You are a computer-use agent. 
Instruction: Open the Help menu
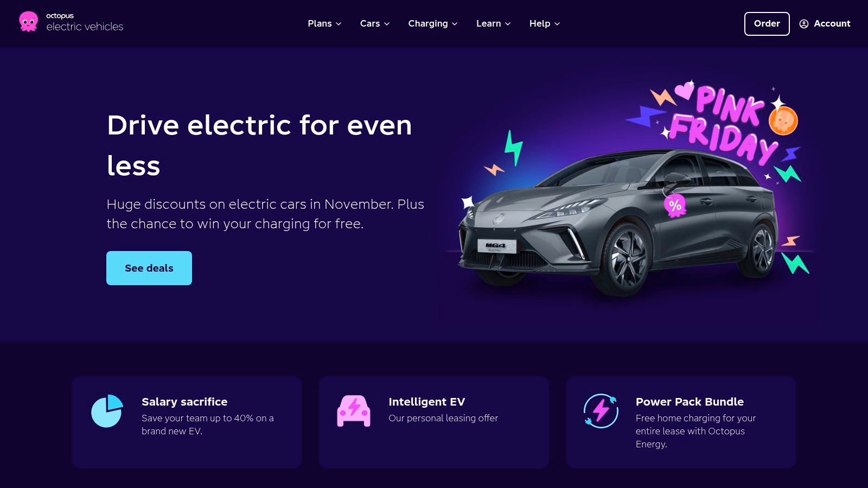544,24
